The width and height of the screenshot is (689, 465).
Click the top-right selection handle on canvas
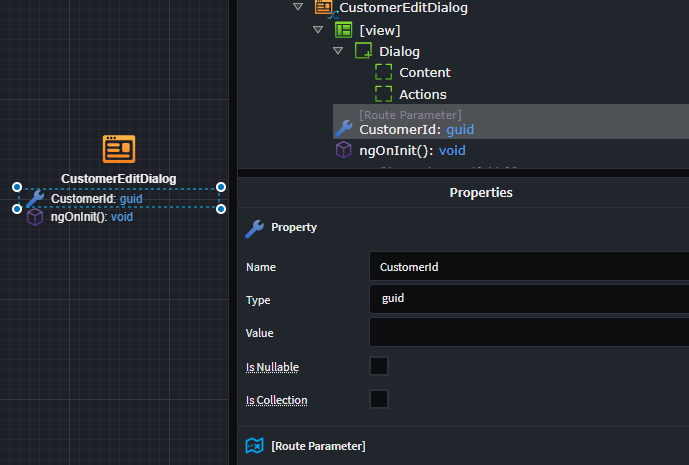coord(221,187)
